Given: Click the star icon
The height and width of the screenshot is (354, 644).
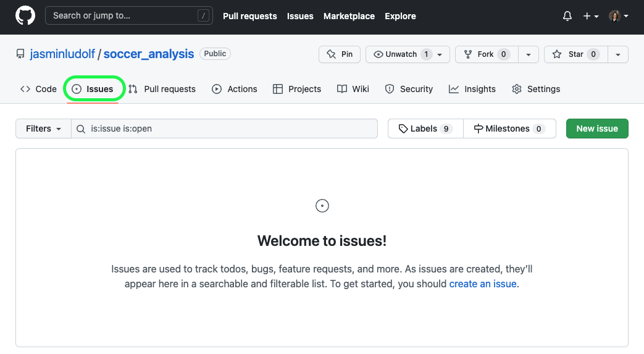Looking at the screenshot, I should (557, 54).
